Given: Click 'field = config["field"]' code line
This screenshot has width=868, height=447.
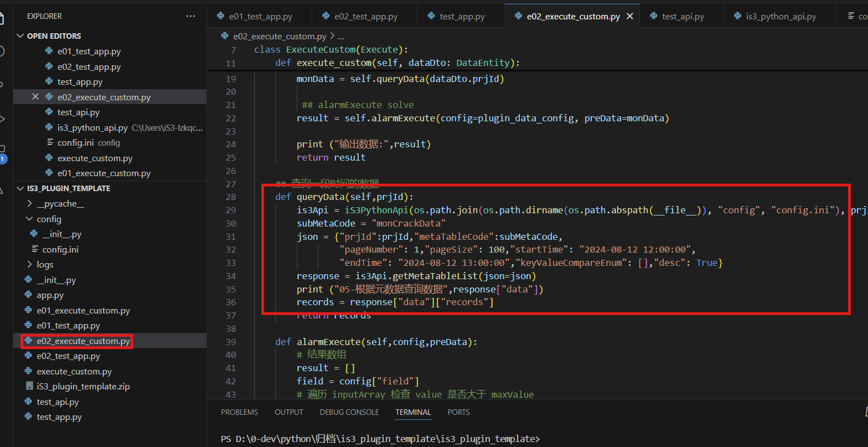Looking at the screenshot, I should (x=358, y=381).
